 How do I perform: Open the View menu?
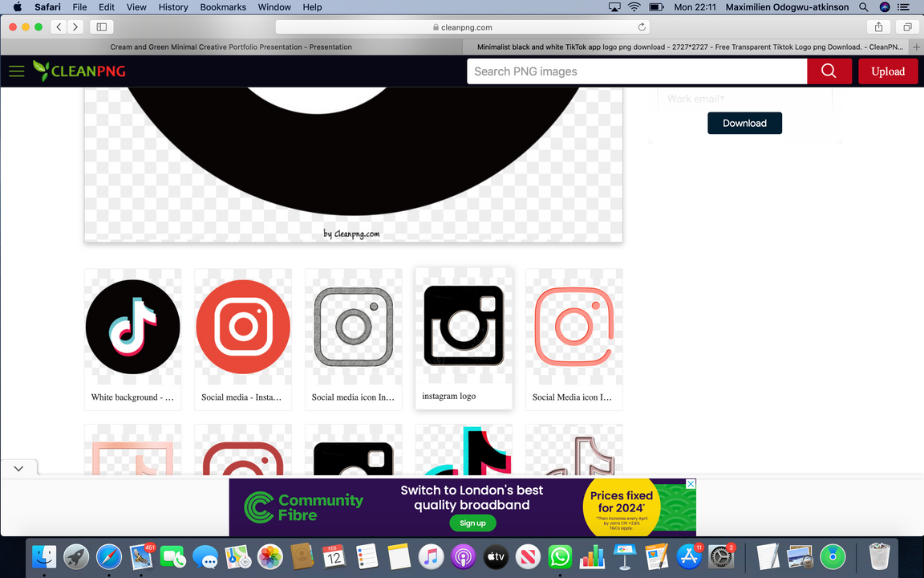(136, 7)
